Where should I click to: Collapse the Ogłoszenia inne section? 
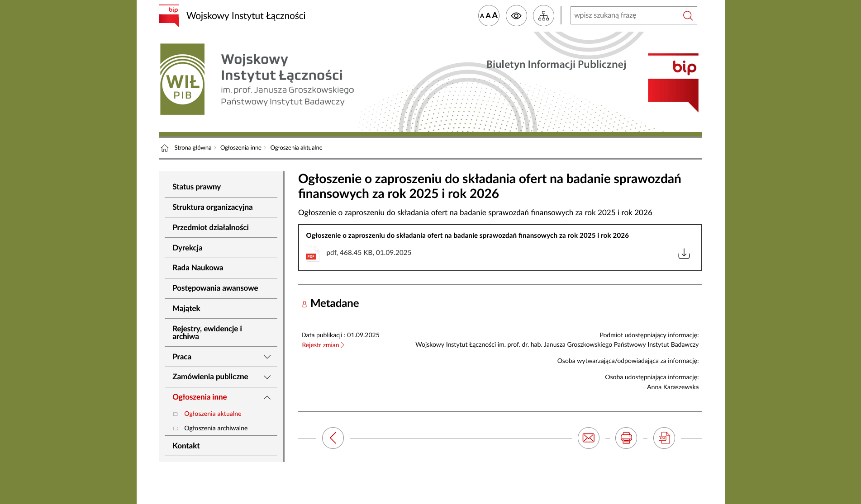click(267, 397)
